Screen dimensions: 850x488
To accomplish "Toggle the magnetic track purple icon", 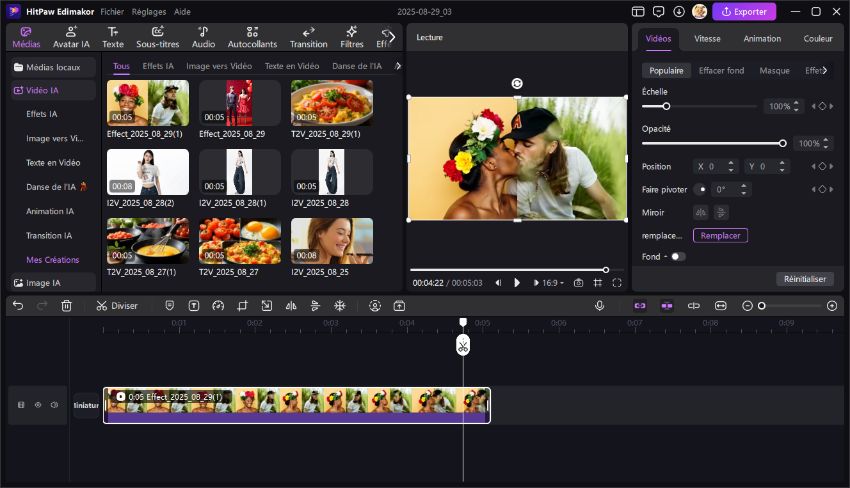I will (667, 306).
